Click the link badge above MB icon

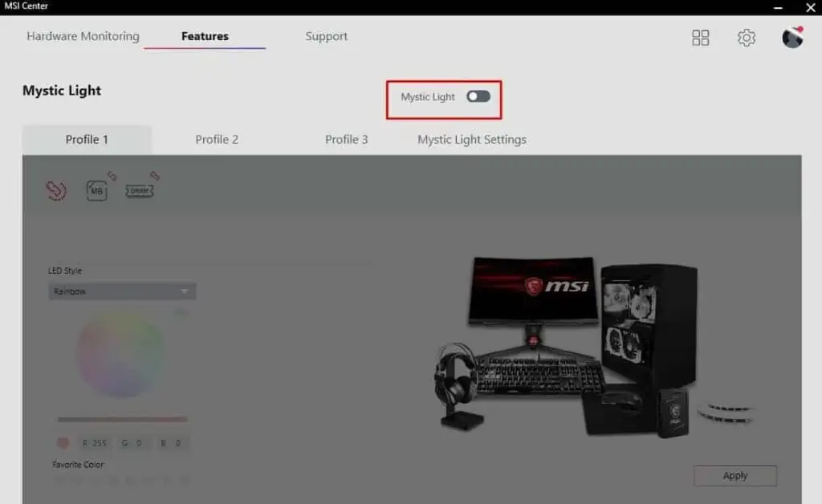(112, 176)
